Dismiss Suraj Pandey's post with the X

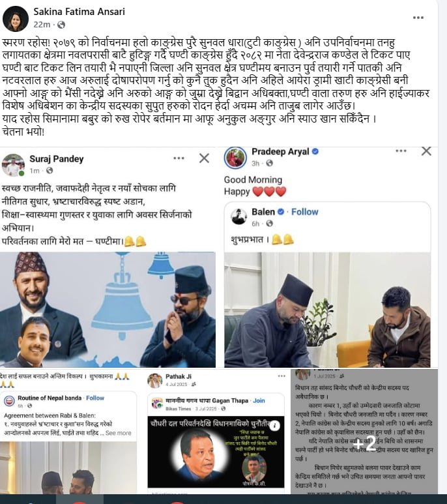(204, 158)
